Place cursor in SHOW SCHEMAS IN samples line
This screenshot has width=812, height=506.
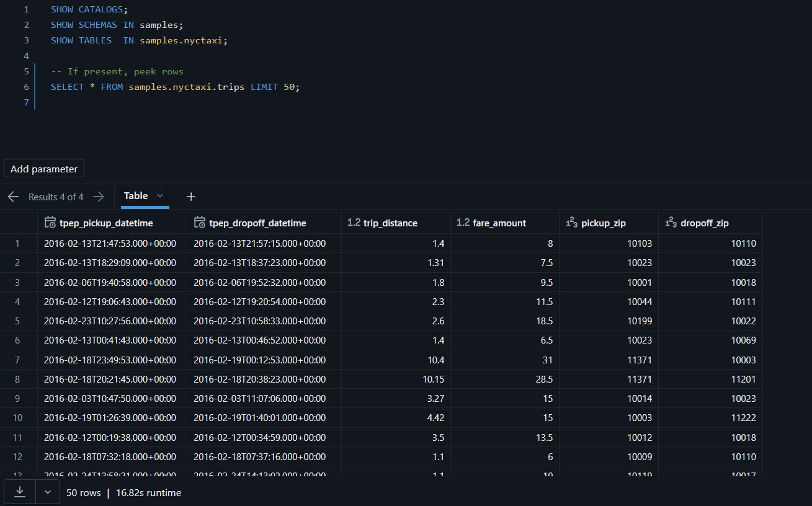[x=117, y=25]
